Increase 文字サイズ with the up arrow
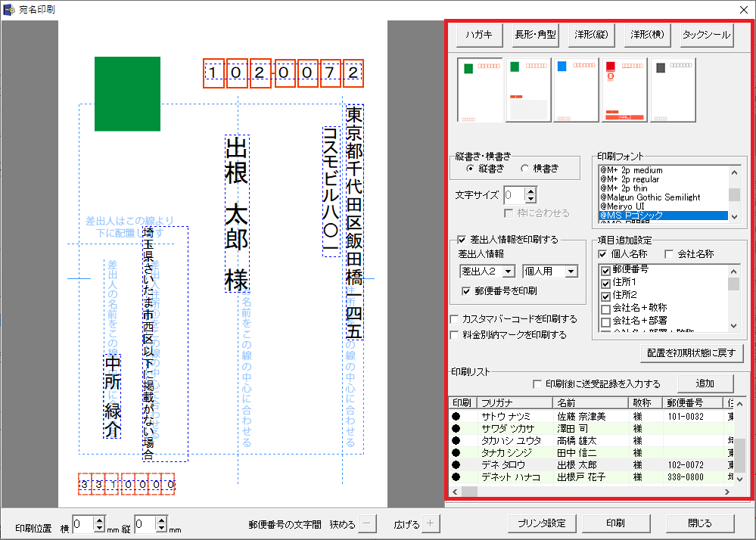The image size is (756, 540). pyautogui.click(x=530, y=191)
